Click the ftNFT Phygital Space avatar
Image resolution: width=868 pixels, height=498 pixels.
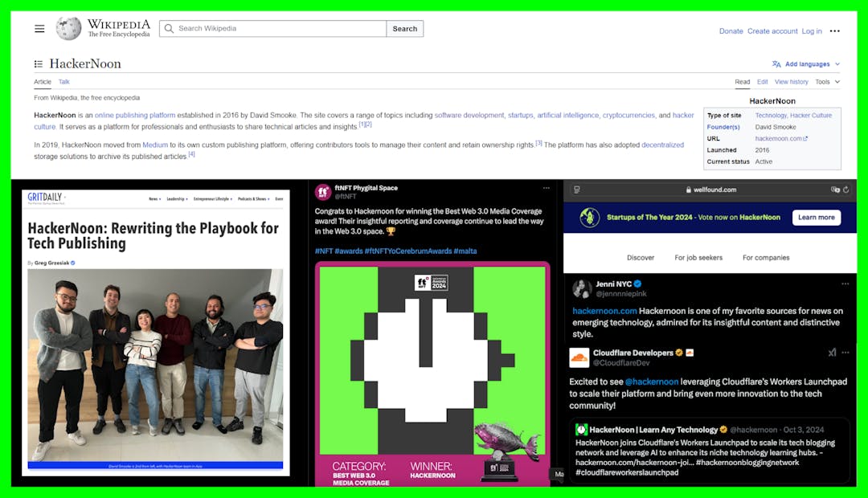coord(323,192)
